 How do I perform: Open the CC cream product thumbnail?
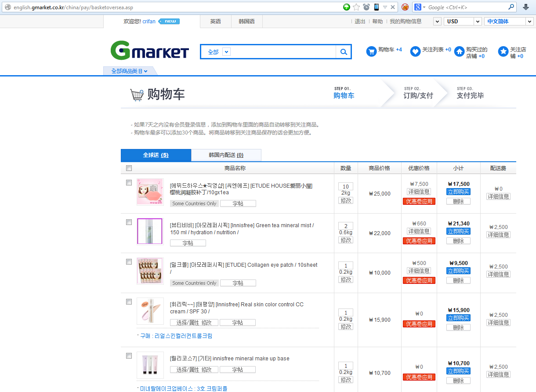point(150,311)
